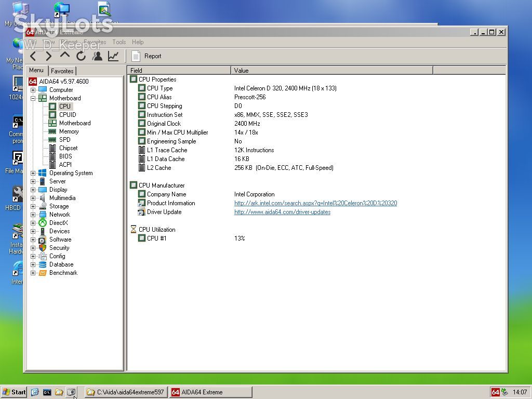Sort by the Field column header

179,71
